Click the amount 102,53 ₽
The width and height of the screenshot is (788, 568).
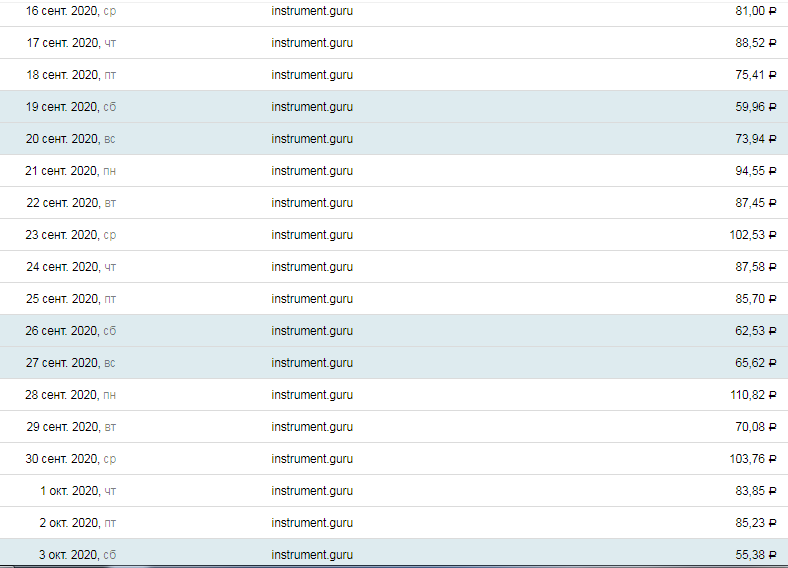[753, 235]
